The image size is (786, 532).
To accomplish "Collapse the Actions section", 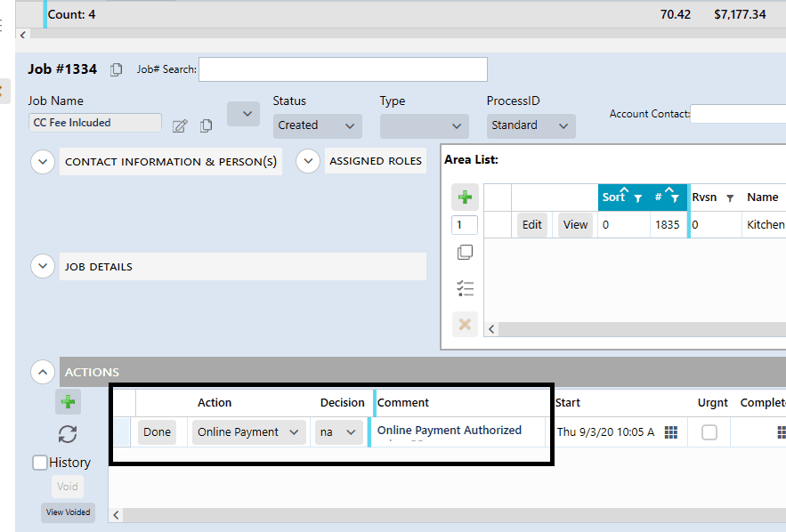I will [x=42, y=371].
